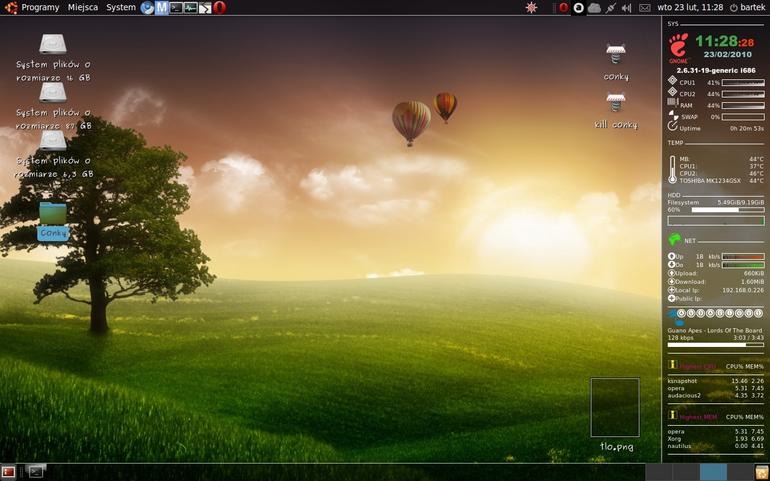This screenshot has width=770, height=481.
Task: Select the 87 GB System plików drive icon
Action: tap(53, 92)
